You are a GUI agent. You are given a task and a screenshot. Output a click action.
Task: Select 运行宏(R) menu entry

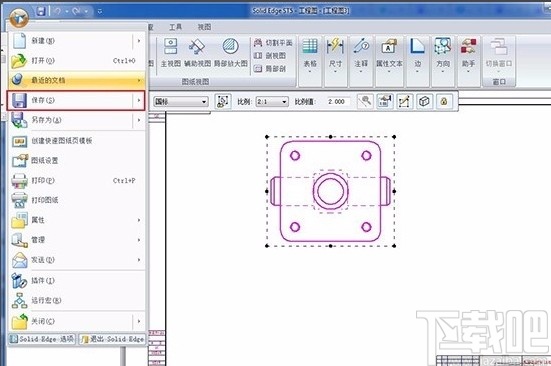point(77,300)
